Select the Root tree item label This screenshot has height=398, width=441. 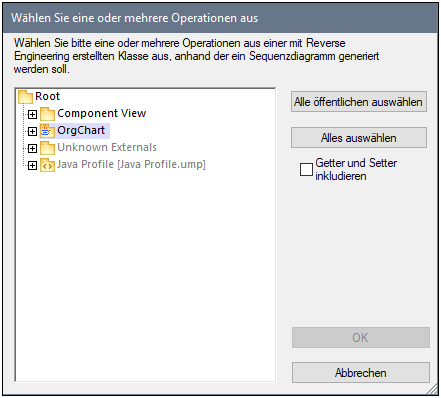(x=47, y=96)
